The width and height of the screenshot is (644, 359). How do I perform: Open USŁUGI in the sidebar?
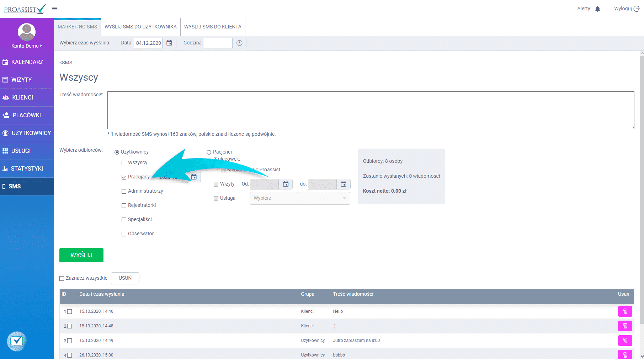[x=27, y=151]
